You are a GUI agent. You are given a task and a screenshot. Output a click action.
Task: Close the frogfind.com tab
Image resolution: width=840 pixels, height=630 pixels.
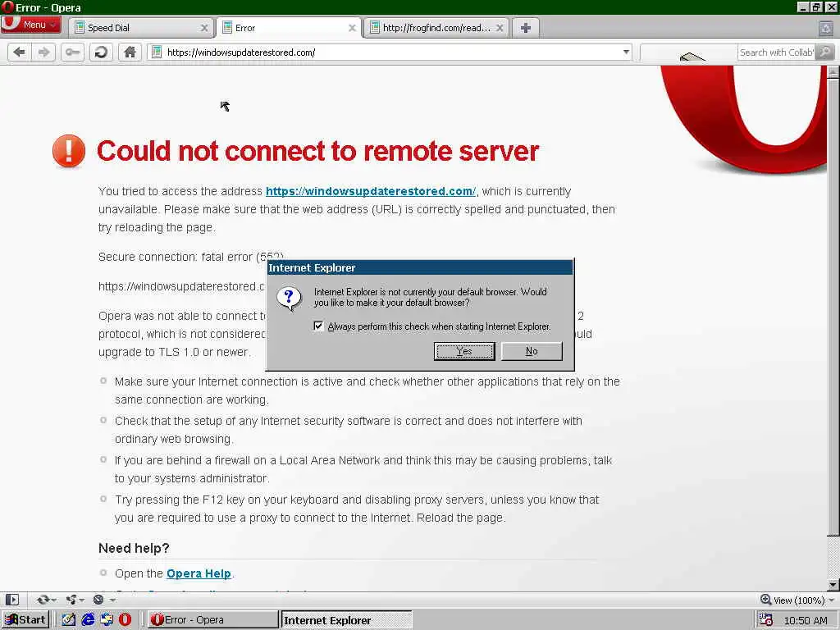tap(500, 28)
